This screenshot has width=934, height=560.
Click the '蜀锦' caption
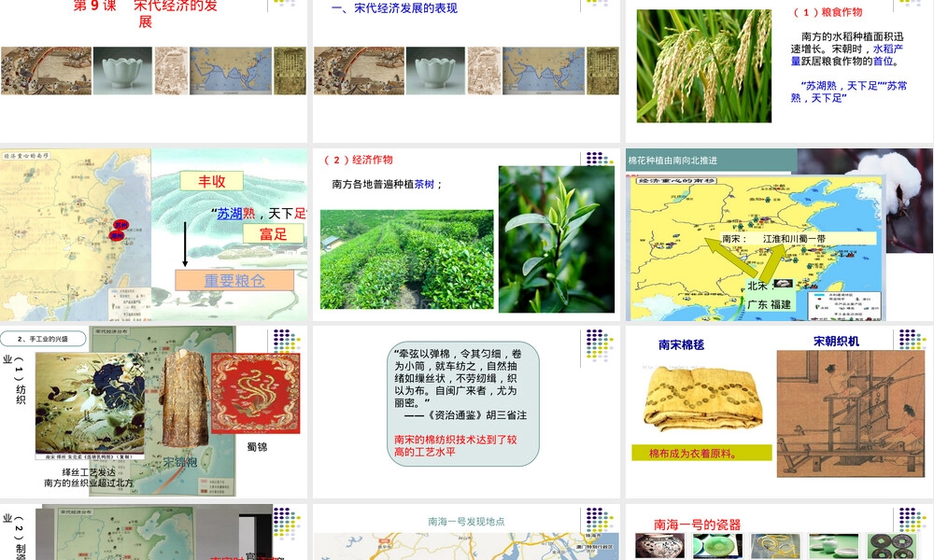258,447
